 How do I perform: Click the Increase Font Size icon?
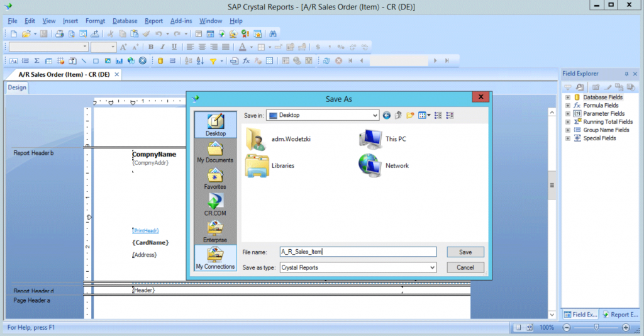(x=123, y=47)
